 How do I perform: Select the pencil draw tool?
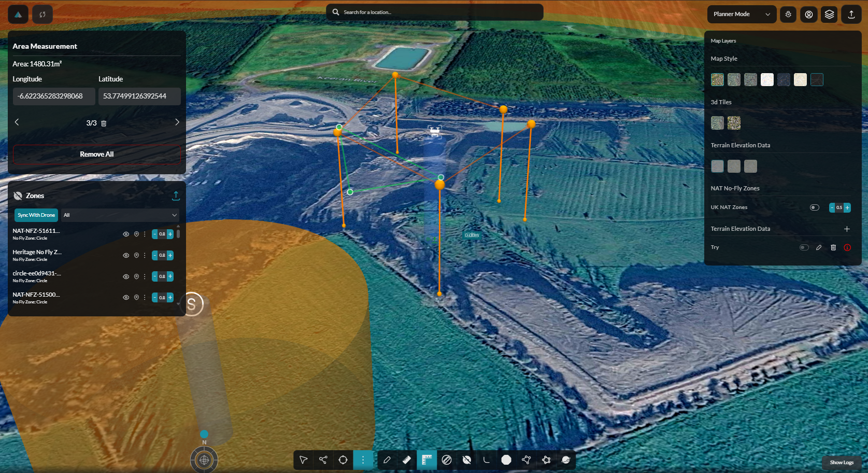[387, 460]
